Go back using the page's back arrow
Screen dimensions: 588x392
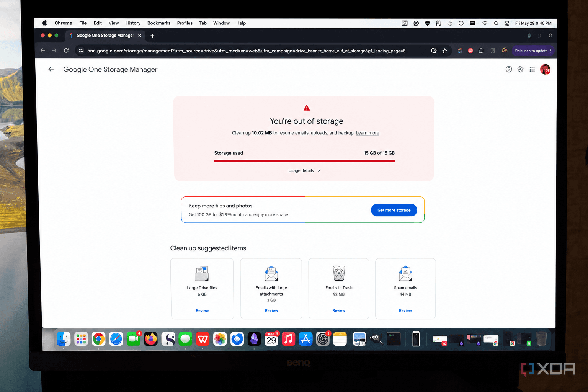51,69
